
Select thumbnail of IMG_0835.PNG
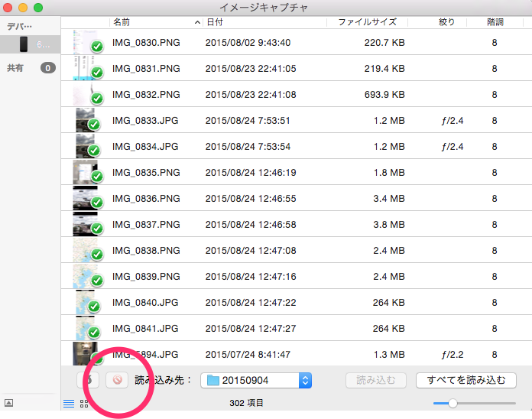(86, 172)
